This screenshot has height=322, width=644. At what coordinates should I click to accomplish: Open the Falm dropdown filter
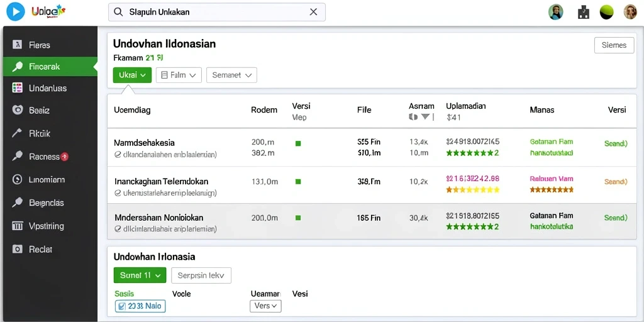179,75
